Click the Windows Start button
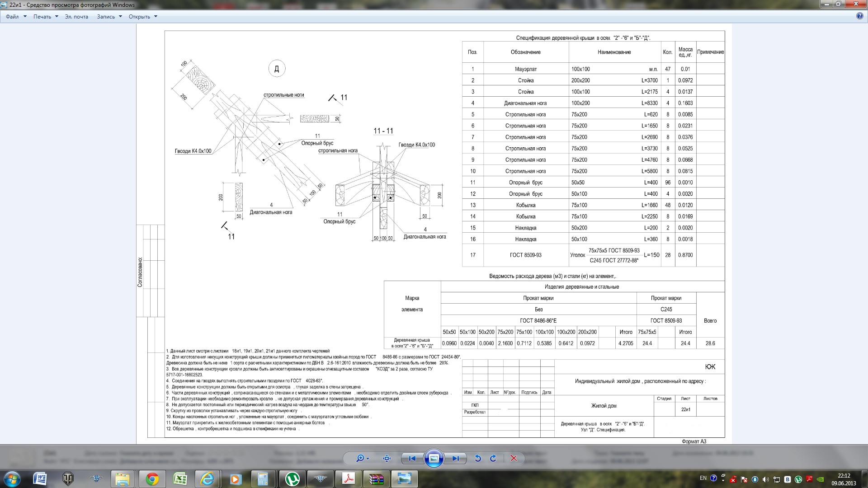868x488 pixels. tap(12, 479)
